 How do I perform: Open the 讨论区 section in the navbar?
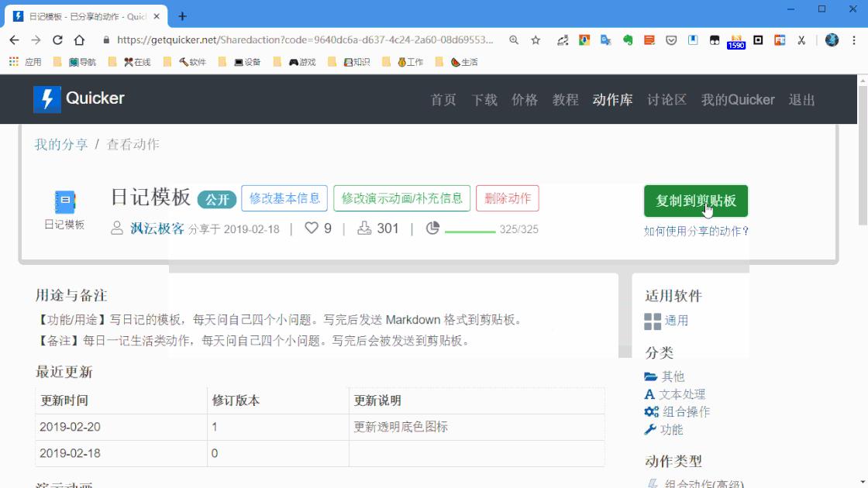click(x=665, y=99)
